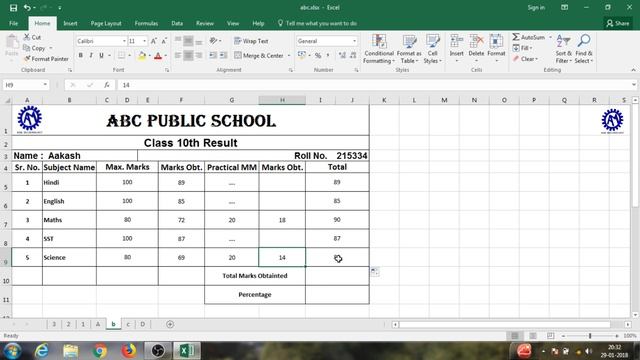Viewport: 640px width, 360px height.
Task: Open the Calibri font name dropdown
Action: click(124, 41)
